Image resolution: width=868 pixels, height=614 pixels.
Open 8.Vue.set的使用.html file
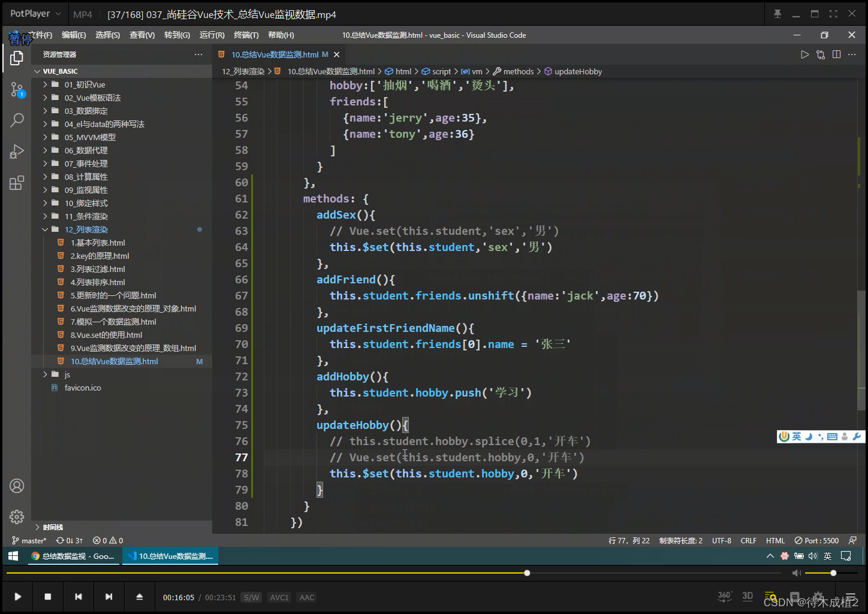point(106,335)
